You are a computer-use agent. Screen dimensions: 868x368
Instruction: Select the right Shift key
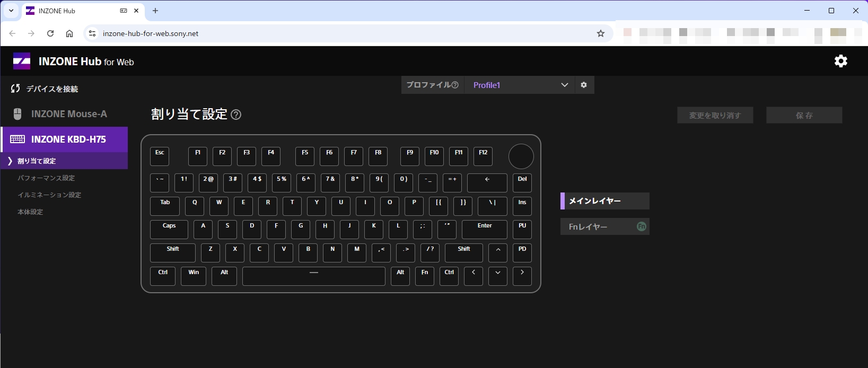pos(464,253)
